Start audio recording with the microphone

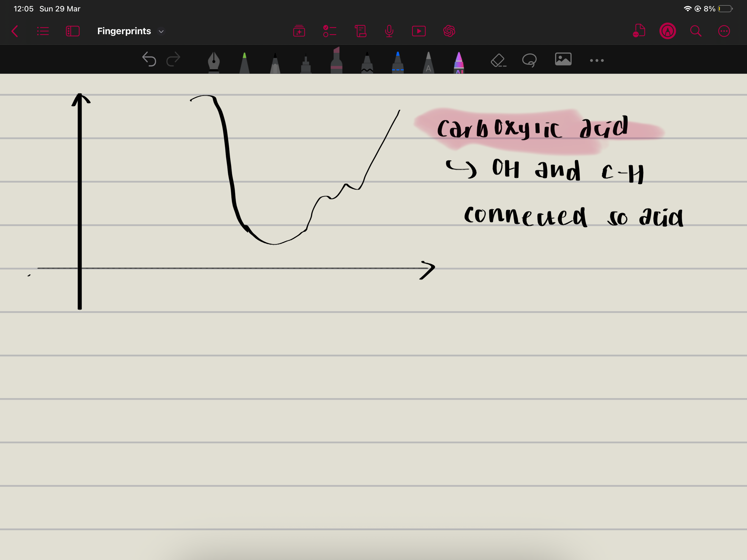tap(389, 31)
